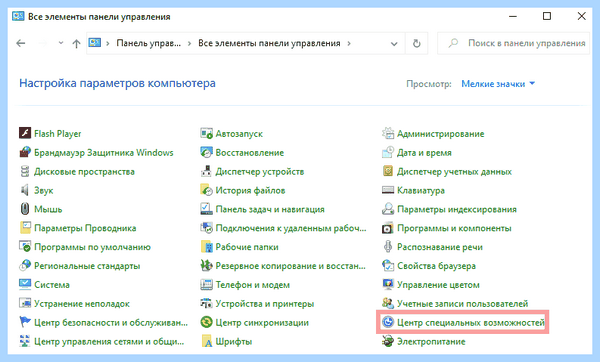Click Все элементы панели управления breadcrumb
This screenshot has width=600, height=362.
point(269,43)
